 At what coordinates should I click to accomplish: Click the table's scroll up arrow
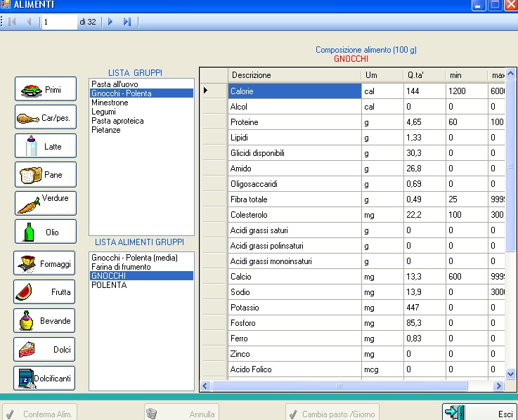(x=510, y=73)
